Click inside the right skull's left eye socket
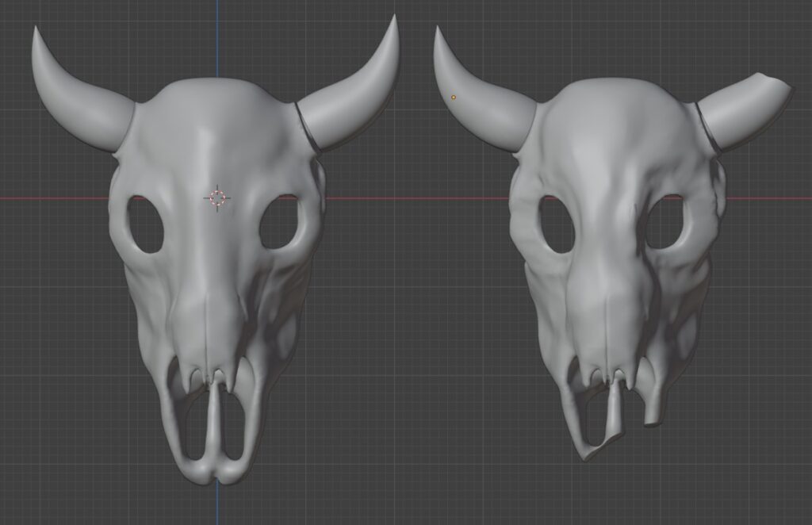This screenshot has width=812, height=525. [558, 224]
